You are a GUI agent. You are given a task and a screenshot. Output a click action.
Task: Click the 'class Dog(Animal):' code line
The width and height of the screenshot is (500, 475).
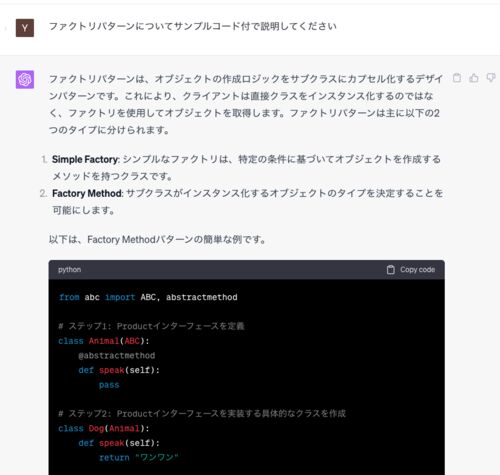point(104,428)
